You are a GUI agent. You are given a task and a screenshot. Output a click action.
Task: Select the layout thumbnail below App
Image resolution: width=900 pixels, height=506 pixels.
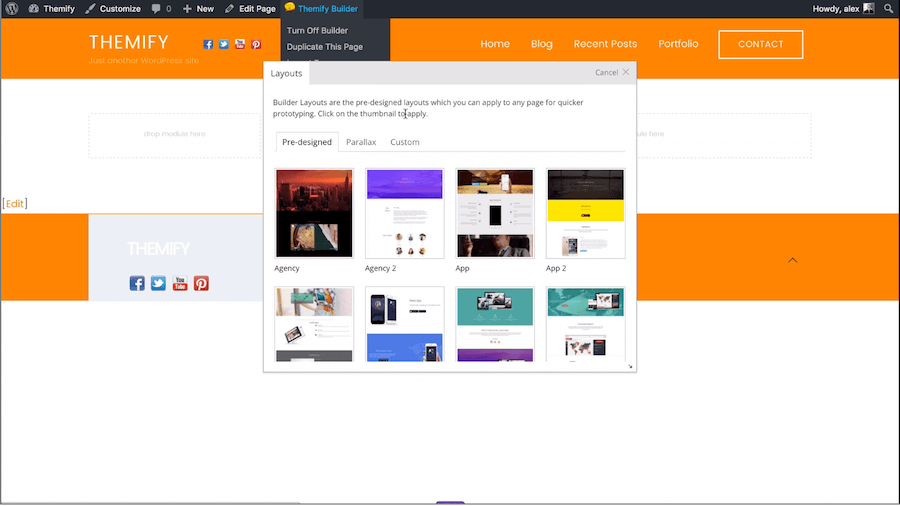point(495,324)
